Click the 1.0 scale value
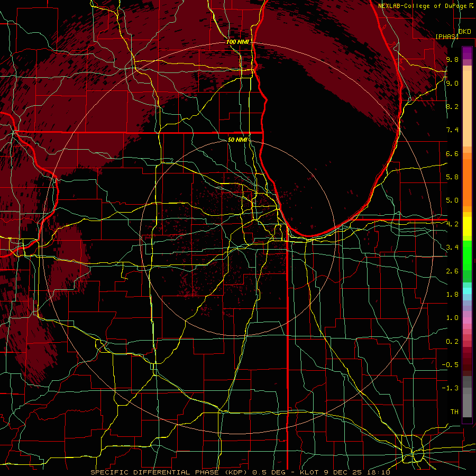The height and width of the screenshot is (476, 476). click(452, 318)
